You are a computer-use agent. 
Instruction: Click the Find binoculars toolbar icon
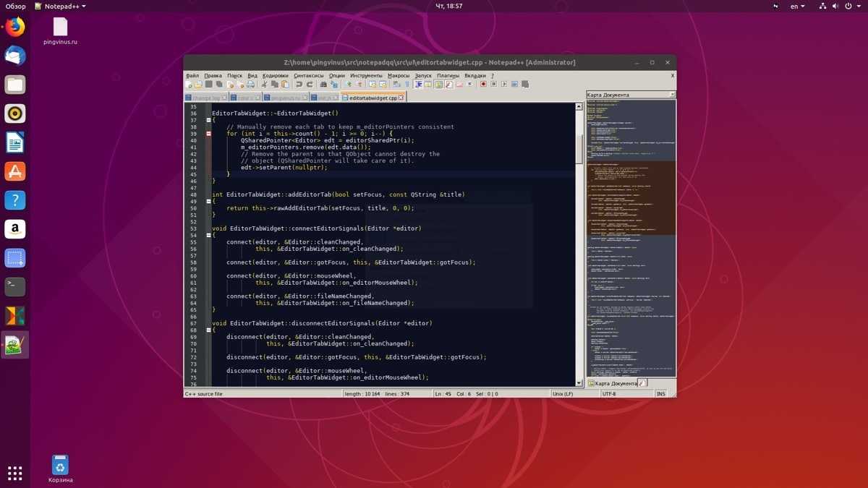323,85
